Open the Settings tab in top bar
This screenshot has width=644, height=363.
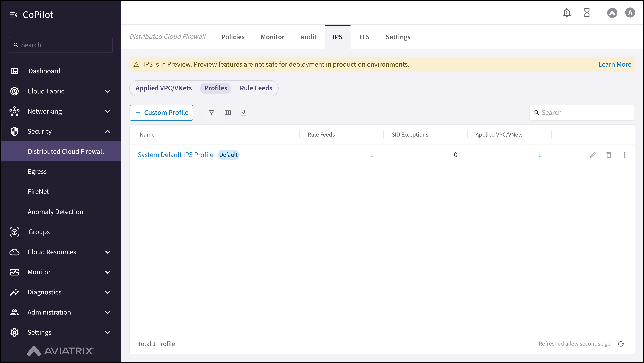(x=398, y=37)
